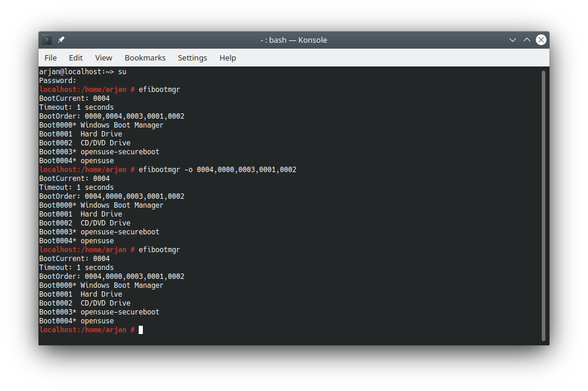
Task: Click the 'BootOrder: 0000,0004,0003,0001,0002' line
Action: 111,116
